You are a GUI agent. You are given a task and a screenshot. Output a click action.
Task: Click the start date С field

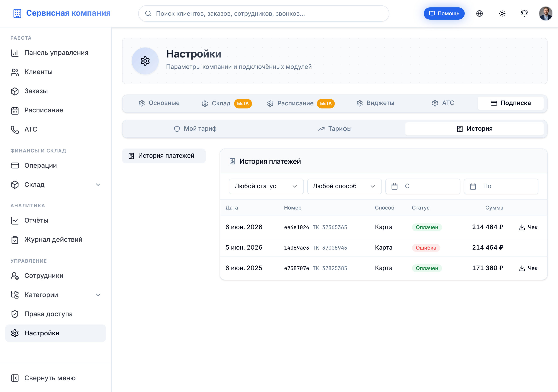(x=423, y=186)
